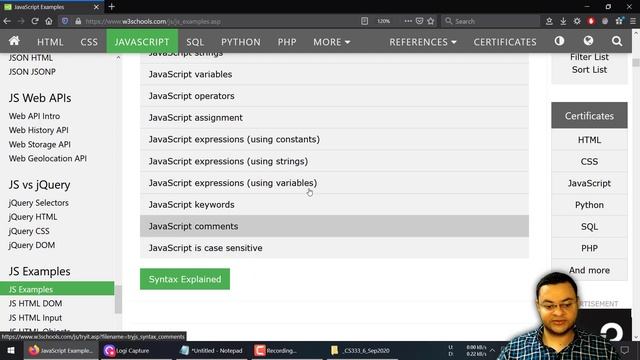Go to the W3Schools home icon
Viewport: 640px width, 360px height.
pyautogui.click(x=14, y=41)
